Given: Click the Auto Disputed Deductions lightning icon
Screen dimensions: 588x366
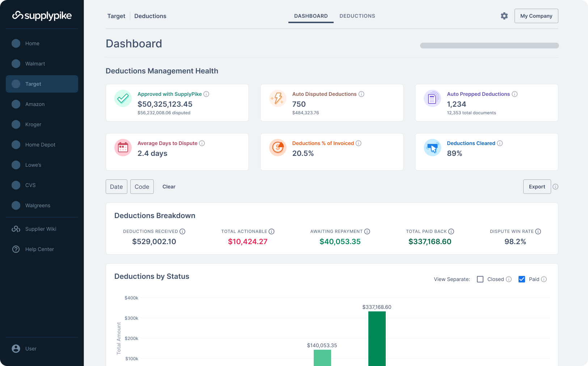Looking at the screenshot, I should click(x=278, y=98).
